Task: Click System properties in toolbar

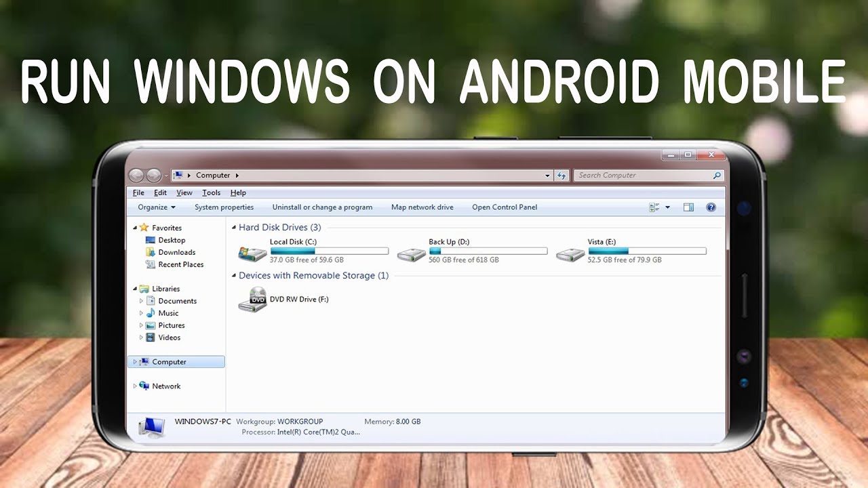Action: 224,207
